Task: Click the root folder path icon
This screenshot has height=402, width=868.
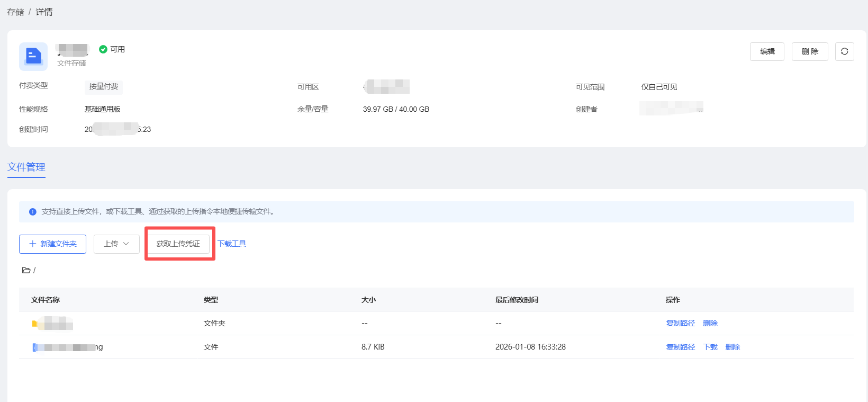Action: coord(26,270)
